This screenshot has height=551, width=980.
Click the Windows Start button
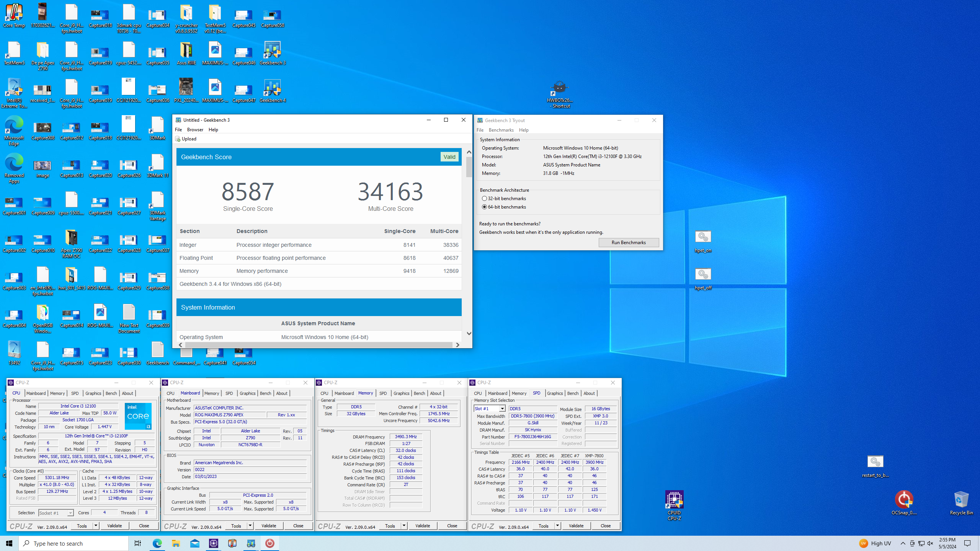point(9,543)
